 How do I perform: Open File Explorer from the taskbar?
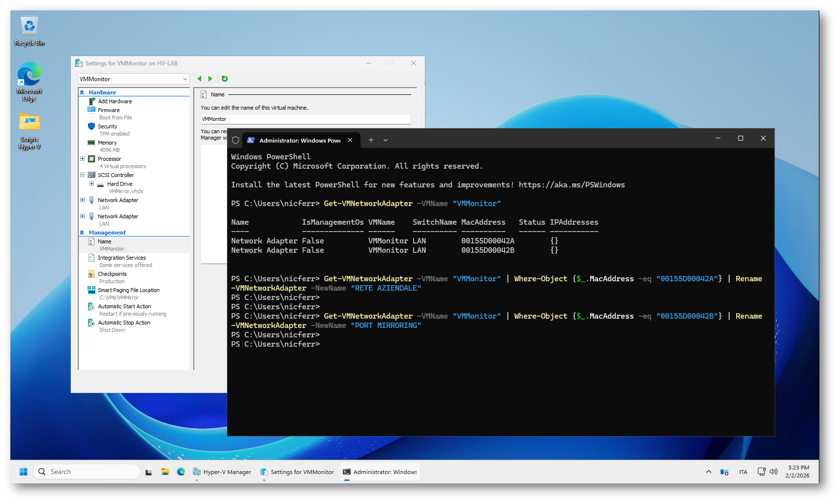(x=165, y=472)
